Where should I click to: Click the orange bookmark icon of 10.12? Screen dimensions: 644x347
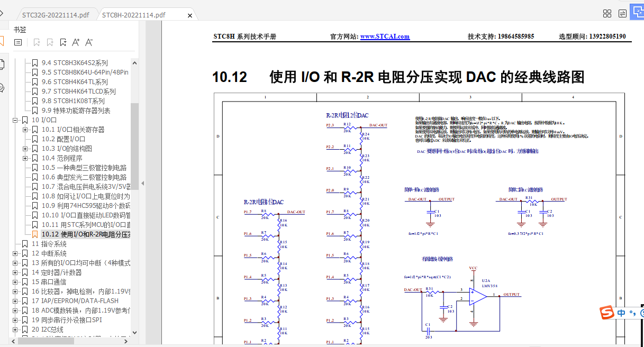click(x=35, y=234)
